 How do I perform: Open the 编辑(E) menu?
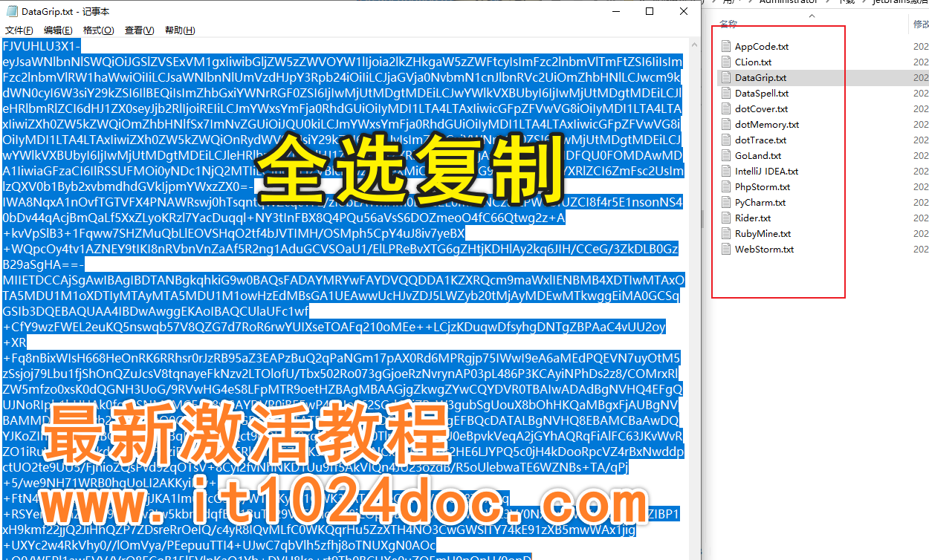58,30
